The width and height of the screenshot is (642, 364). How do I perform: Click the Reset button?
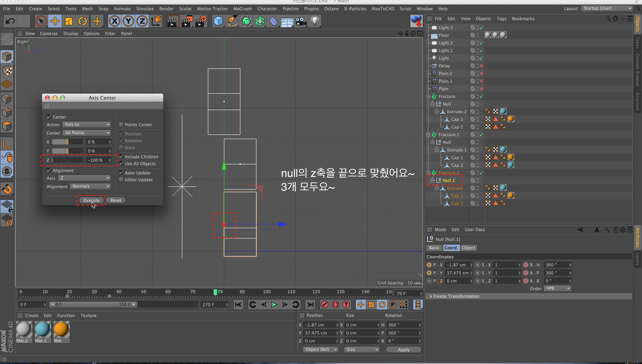[116, 200]
